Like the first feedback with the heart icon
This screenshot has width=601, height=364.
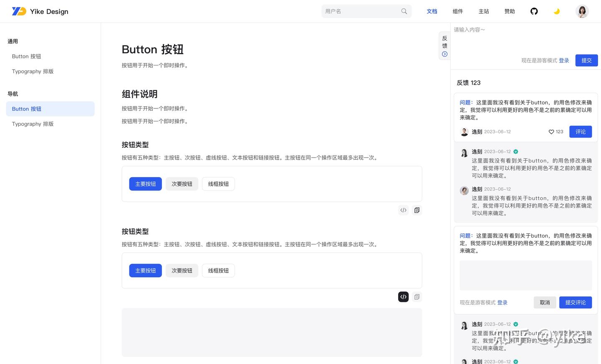[x=551, y=131]
